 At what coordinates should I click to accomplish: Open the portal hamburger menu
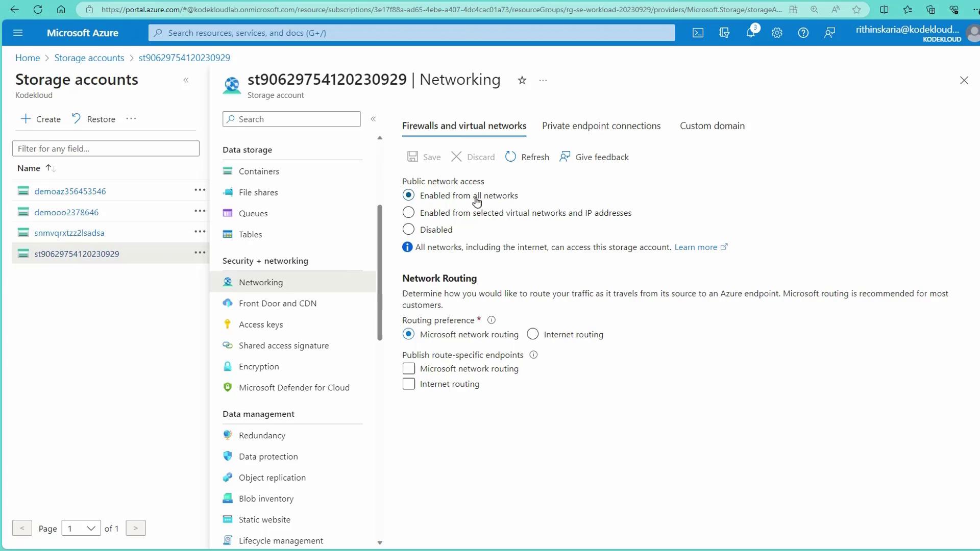click(18, 33)
